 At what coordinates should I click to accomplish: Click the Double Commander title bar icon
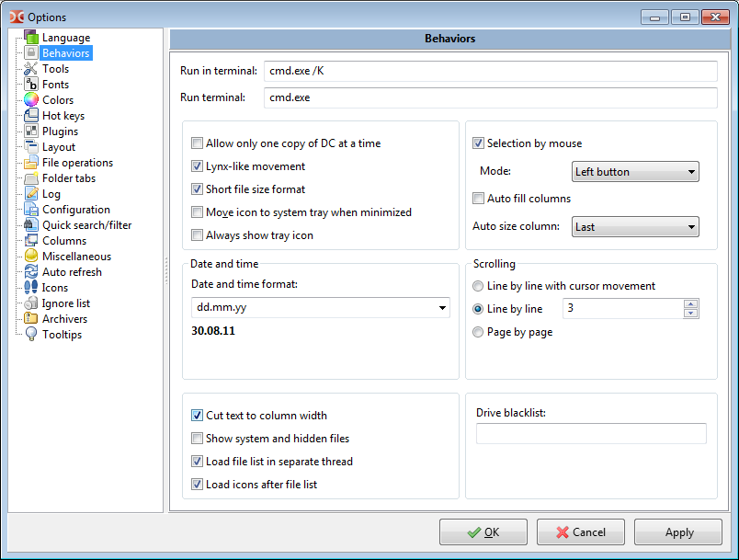tap(17, 17)
